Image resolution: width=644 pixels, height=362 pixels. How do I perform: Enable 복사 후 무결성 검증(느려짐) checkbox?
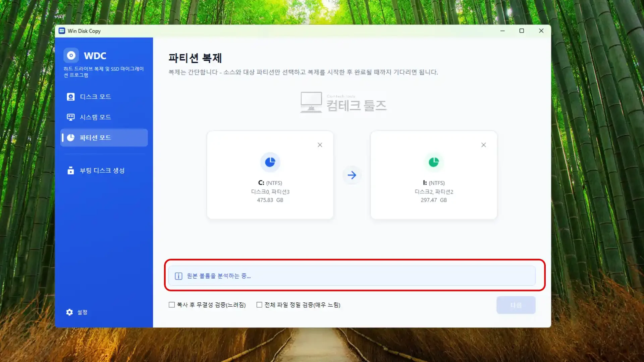(172, 305)
